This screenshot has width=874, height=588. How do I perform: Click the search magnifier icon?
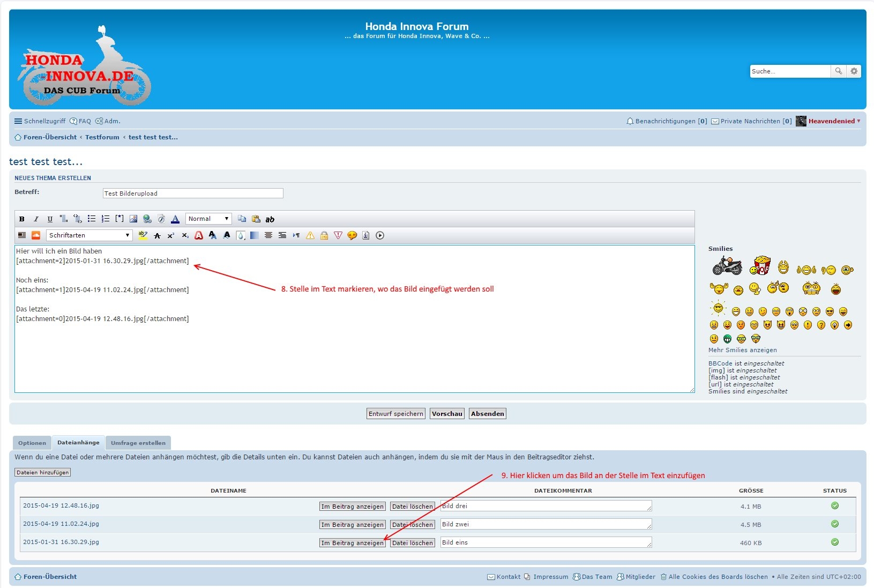coord(839,71)
